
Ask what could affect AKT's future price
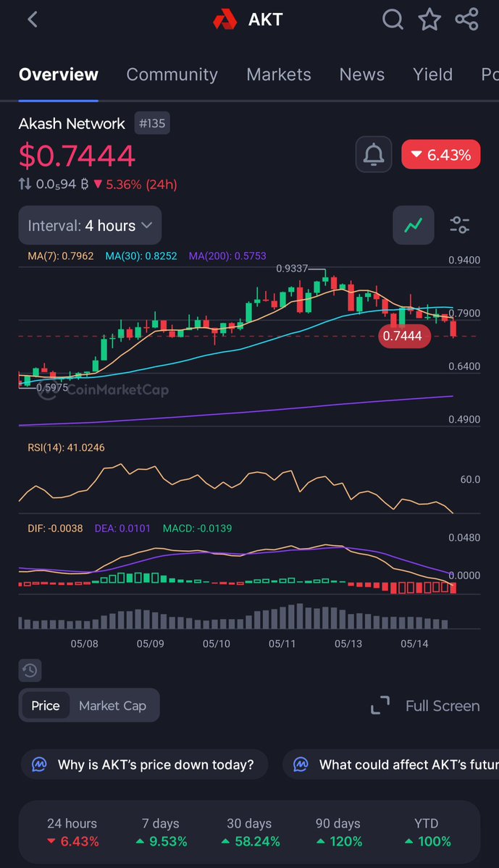tap(391, 764)
